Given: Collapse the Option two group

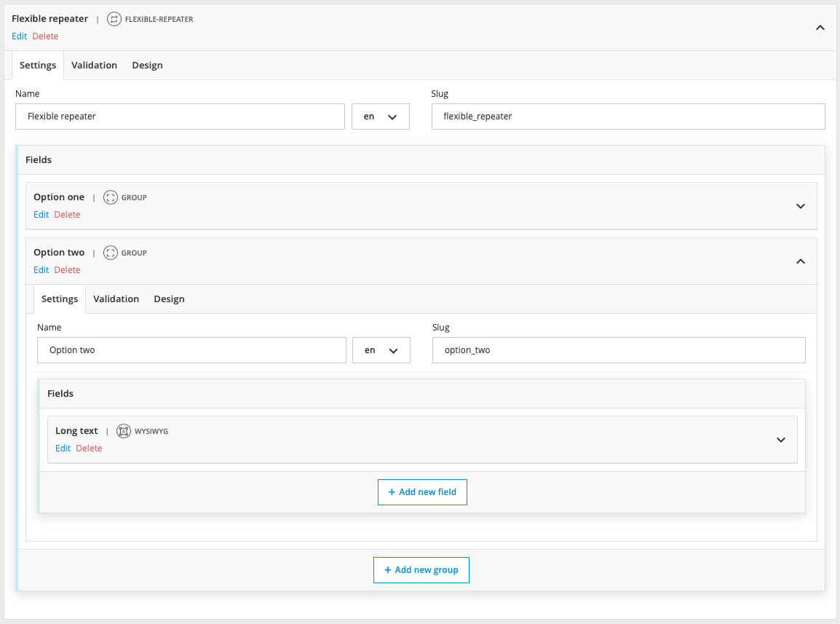Looking at the screenshot, I should 800,261.
